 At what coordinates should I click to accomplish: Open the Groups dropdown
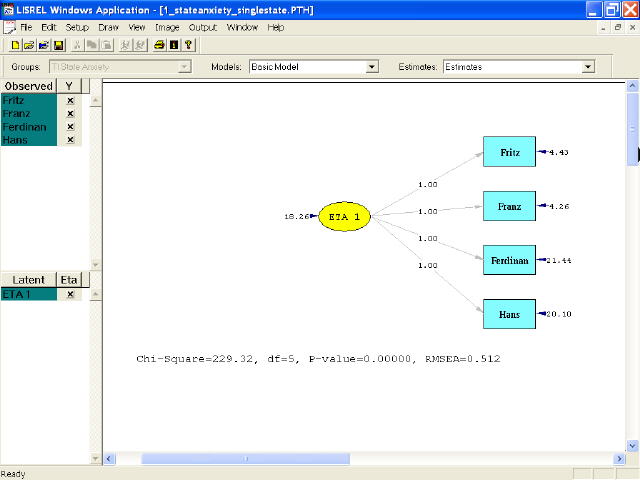184,67
